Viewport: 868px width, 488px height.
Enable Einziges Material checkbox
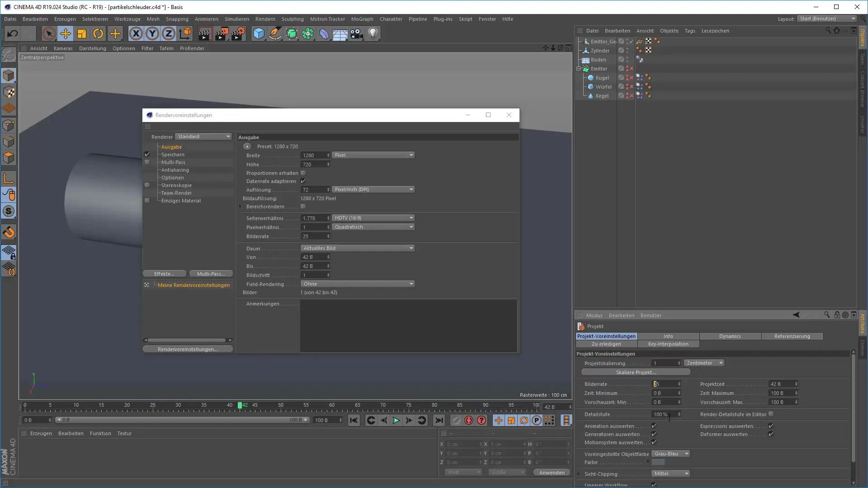(x=147, y=201)
